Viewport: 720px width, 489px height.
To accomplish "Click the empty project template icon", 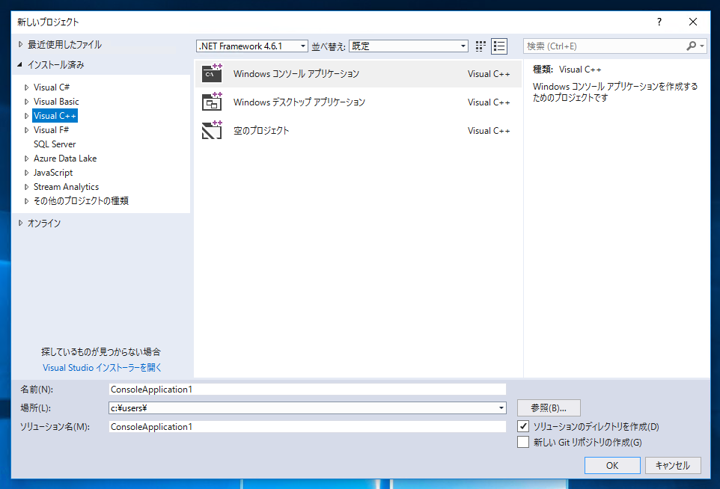I will pyautogui.click(x=212, y=130).
